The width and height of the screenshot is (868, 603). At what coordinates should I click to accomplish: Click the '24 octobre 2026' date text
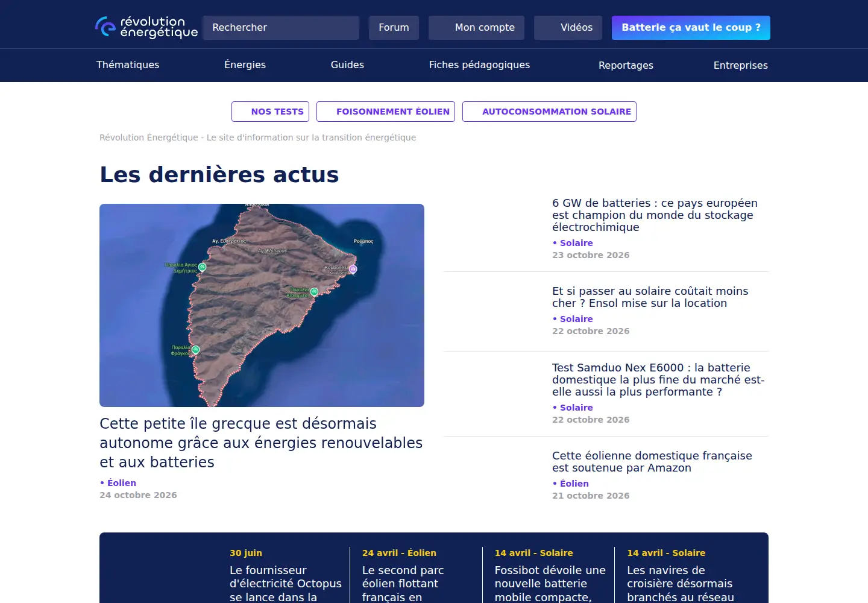[138, 495]
